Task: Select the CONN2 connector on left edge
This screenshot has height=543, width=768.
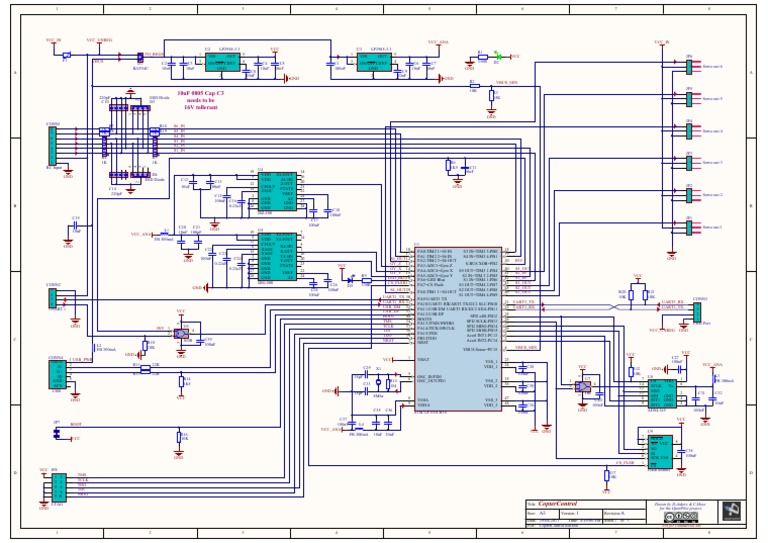Action: click(x=52, y=298)
